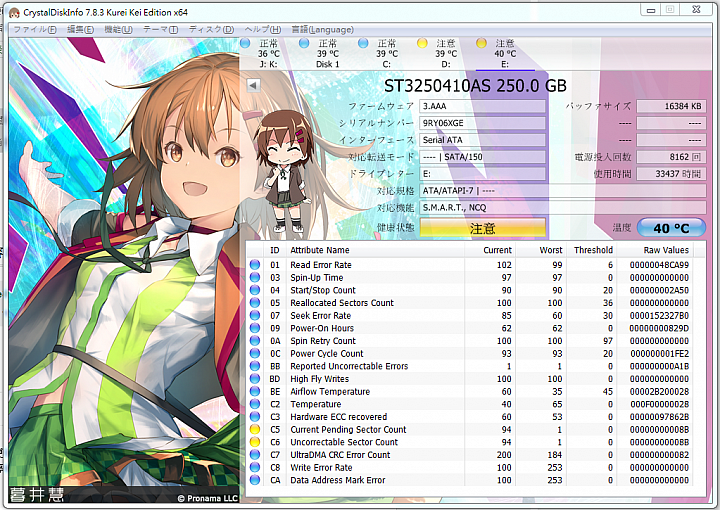Click the 40 °C temperature button

coord(671,228)
